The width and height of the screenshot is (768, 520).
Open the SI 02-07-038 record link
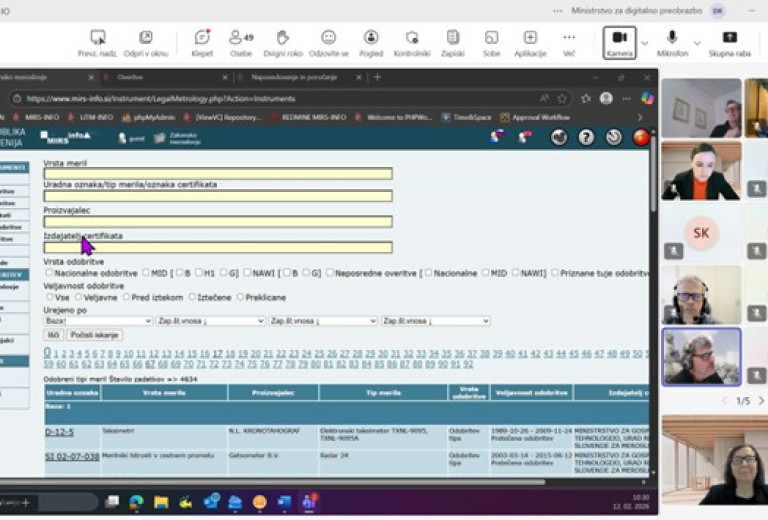pyautogui.click(x=72, y=456)
